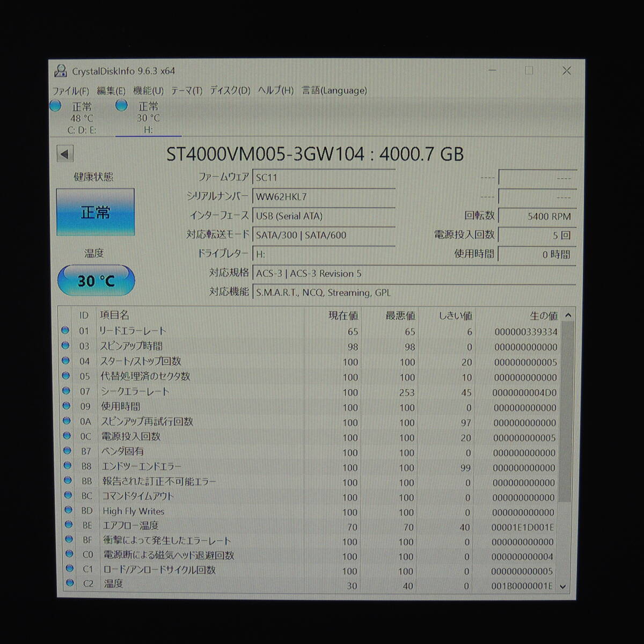Select the C: D: E: disk tab
This screenshot has height=644, width=644.
82,118
